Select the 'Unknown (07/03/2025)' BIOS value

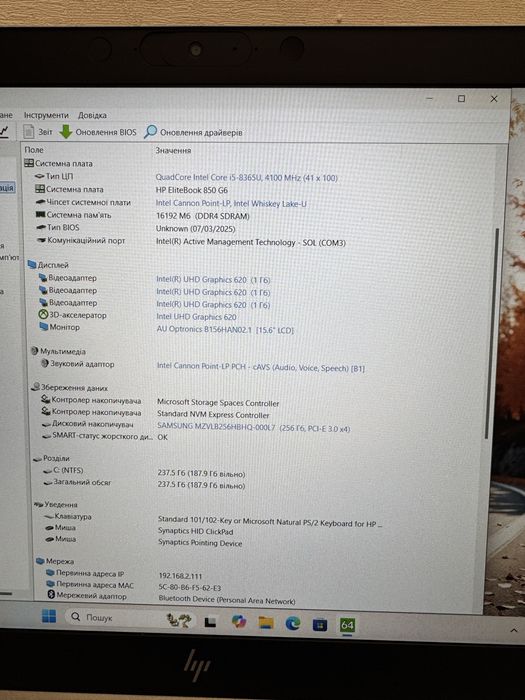click(x=196, y=229)
